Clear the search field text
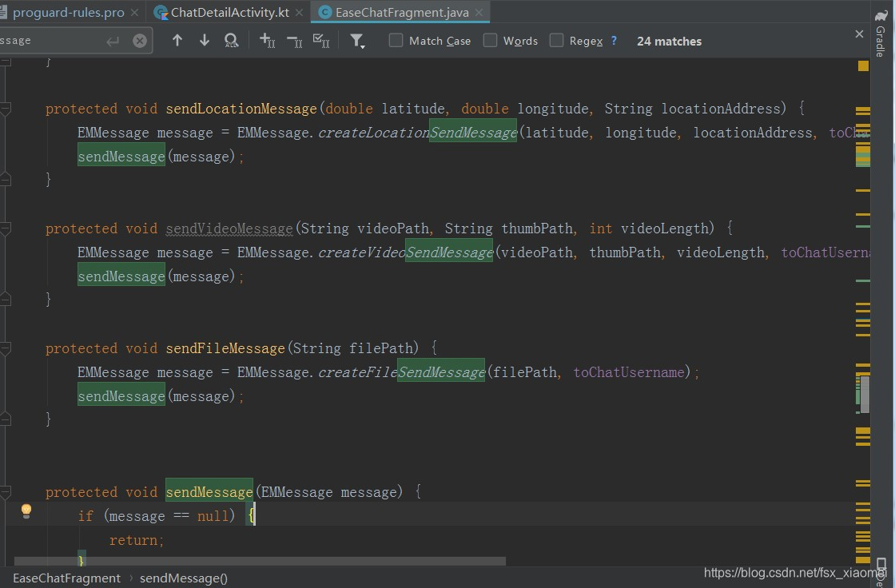This screenshot has width=895, height=588. click(139, 41)
